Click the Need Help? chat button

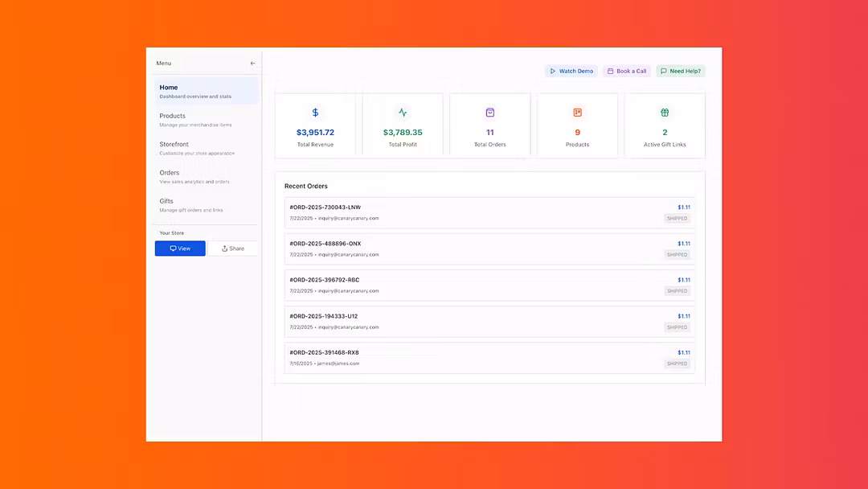click(680, 71)
